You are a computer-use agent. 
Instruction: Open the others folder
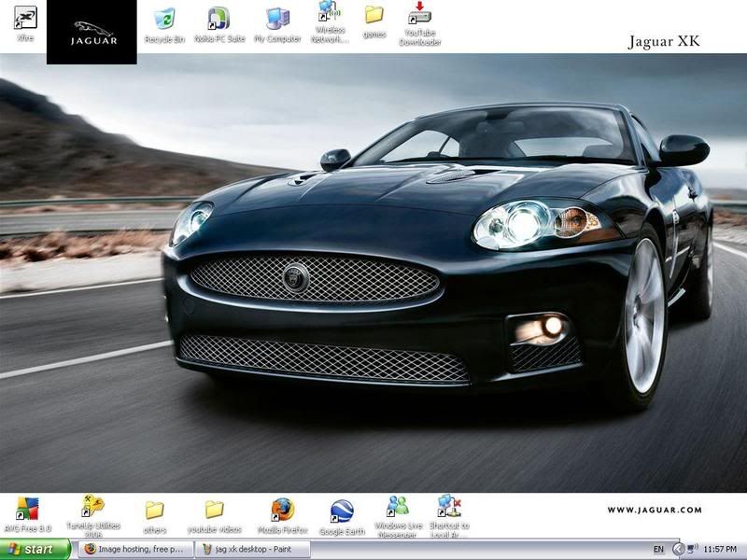point(155,510)
